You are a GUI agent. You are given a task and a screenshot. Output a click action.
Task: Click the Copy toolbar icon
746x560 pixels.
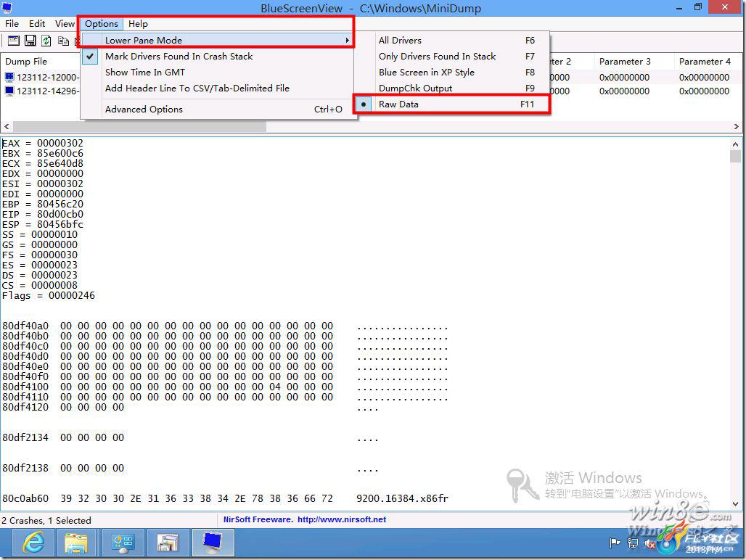click(63, 41)
